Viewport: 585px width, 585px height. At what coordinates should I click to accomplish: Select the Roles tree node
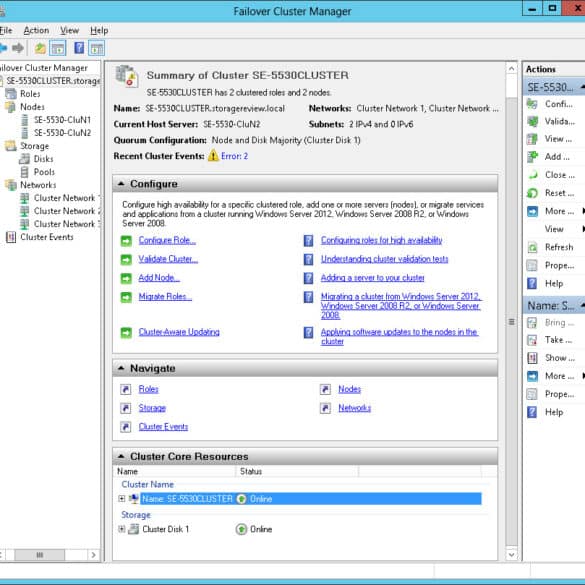[30, 94]
